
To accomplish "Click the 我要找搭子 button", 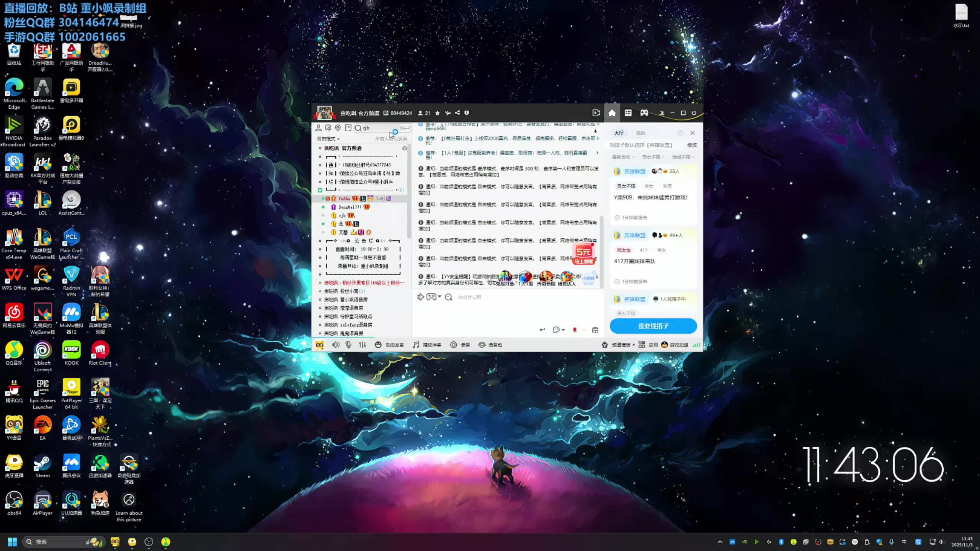I will coord(653,326).
